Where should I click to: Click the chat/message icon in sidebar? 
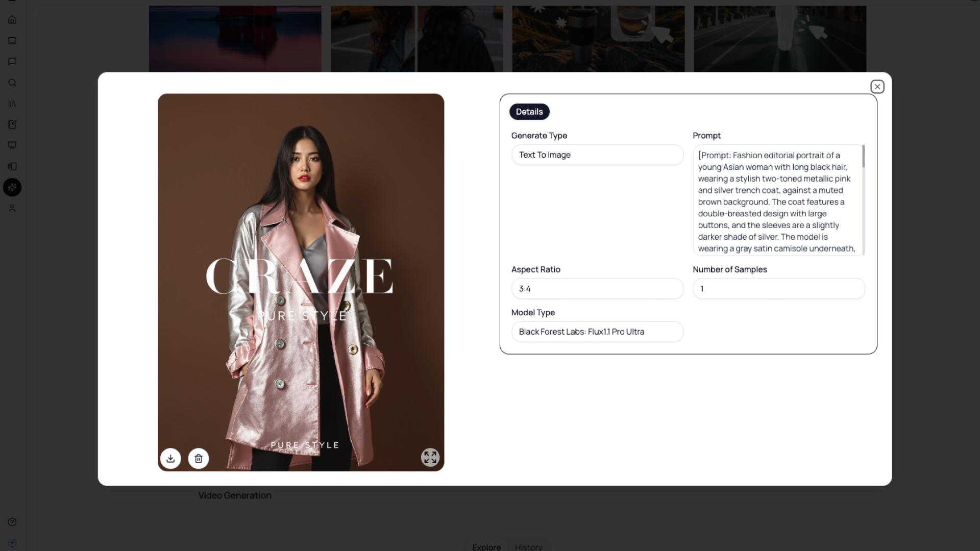click(12, 61)
